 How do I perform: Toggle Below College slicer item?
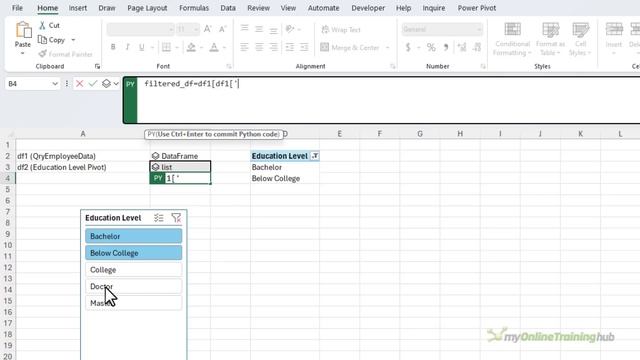click(133, 253)
